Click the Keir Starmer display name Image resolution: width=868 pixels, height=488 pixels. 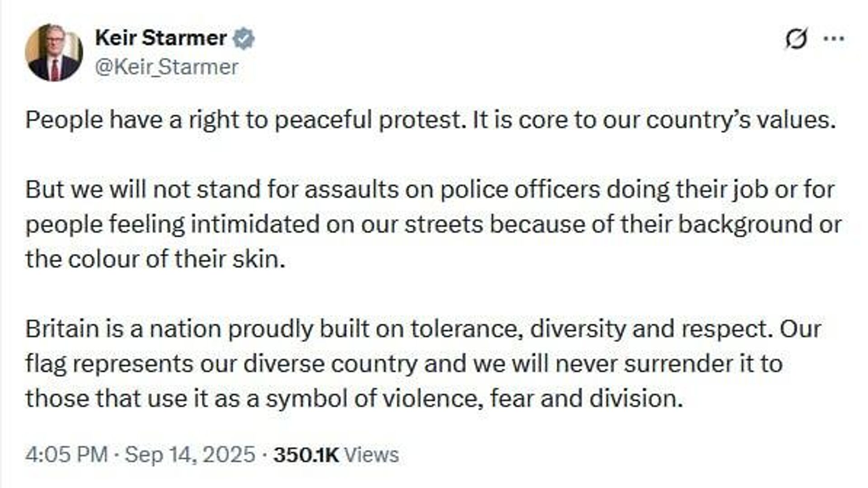pos(161,38)
